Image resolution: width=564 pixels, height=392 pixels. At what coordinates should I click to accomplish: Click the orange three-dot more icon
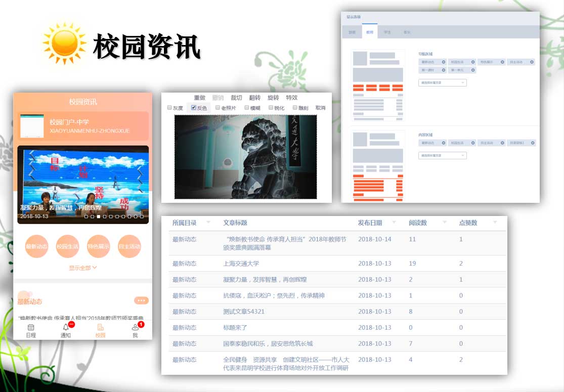click(x=141, y=300)
